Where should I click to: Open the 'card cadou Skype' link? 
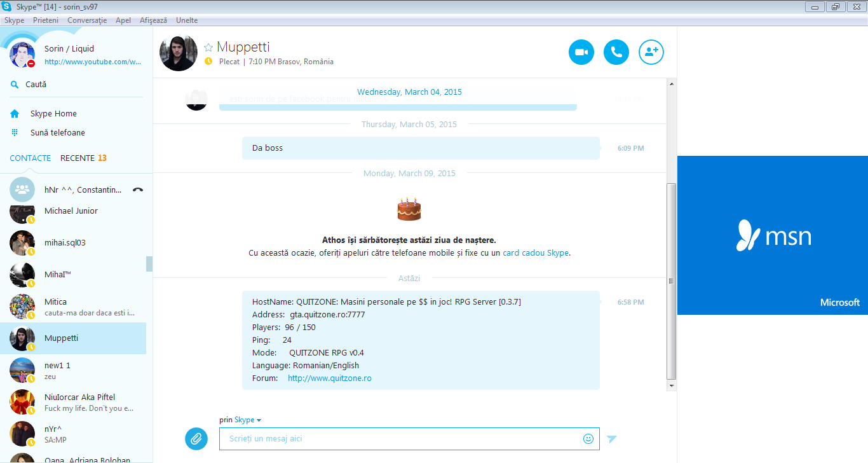pos(536,253)
